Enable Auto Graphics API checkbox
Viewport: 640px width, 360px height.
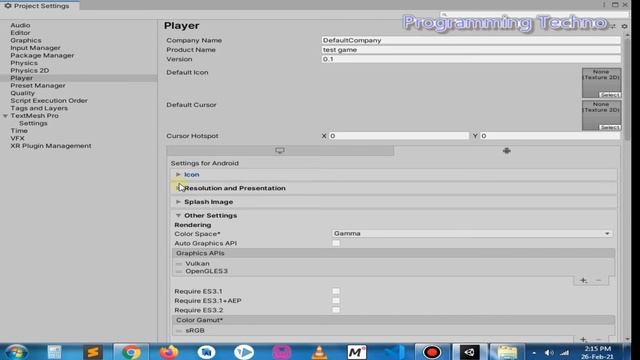336,243
